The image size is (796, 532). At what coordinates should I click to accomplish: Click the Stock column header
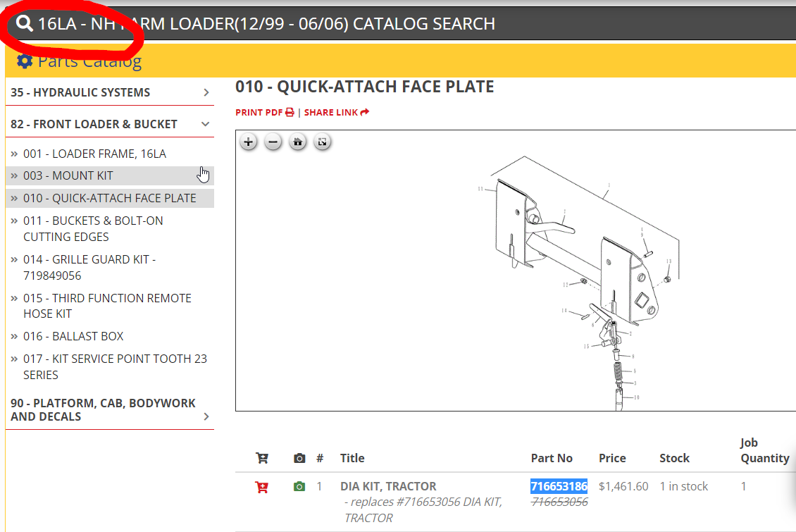pyautogui.click(x=674, y=458)
